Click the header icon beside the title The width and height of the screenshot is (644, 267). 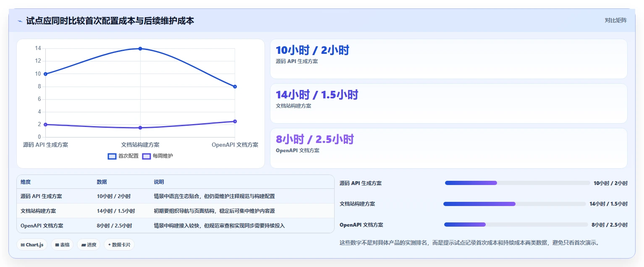point(20,21)
